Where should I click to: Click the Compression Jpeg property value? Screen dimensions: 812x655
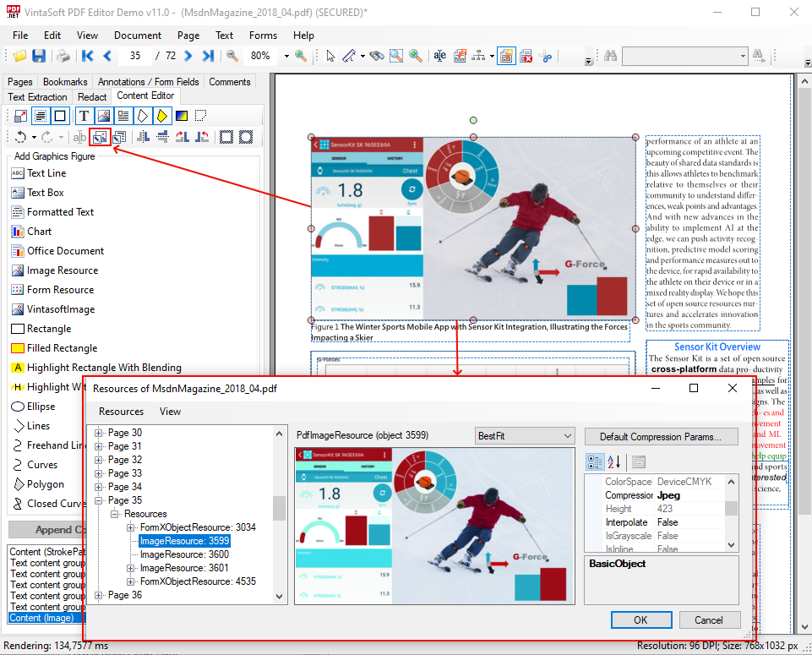click(690, 495)
